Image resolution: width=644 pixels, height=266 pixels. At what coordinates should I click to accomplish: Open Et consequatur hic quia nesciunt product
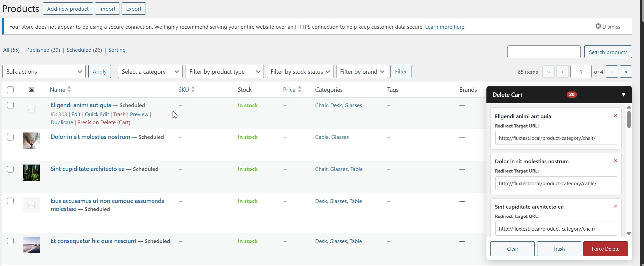coord(94,241)
